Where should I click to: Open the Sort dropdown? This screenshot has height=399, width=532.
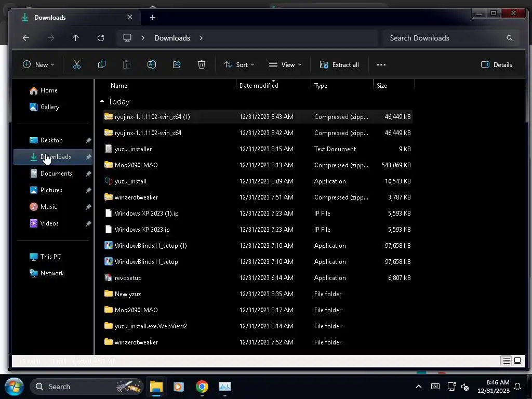[239, 64]
